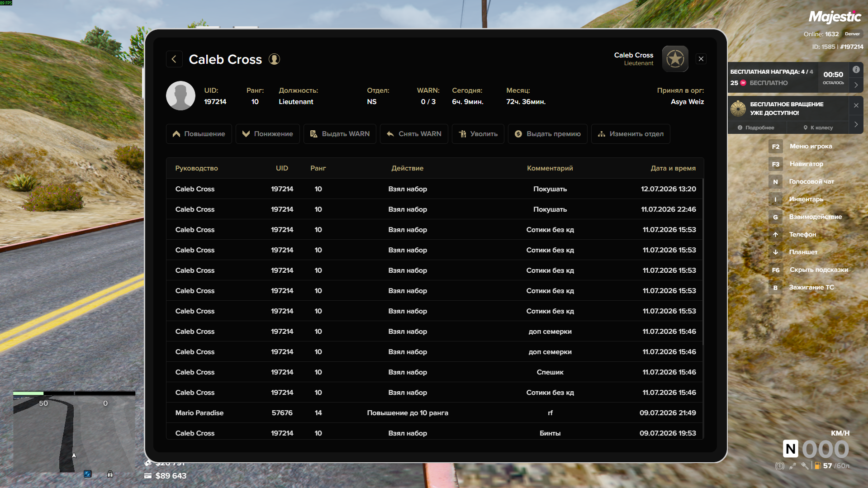
Task: Click the star organization badge icon
Action: (x=675, y=59)
